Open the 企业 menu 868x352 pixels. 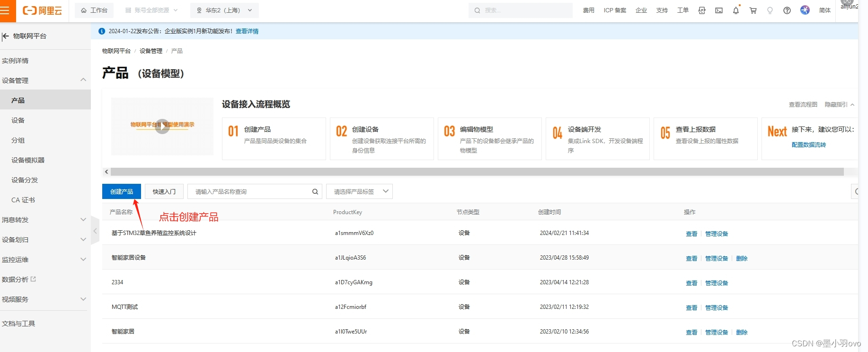pos(641,10)
